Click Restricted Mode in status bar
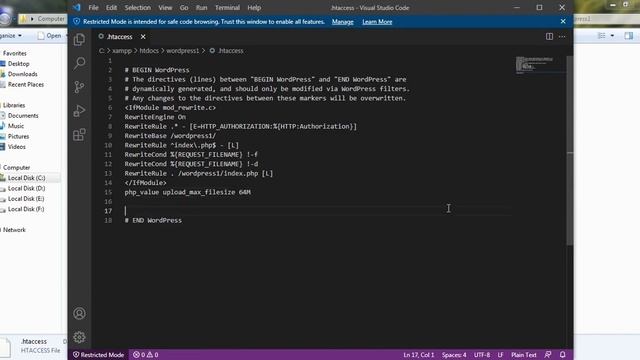The height and width of the screenshot is (360, 640). pos(98,355)
